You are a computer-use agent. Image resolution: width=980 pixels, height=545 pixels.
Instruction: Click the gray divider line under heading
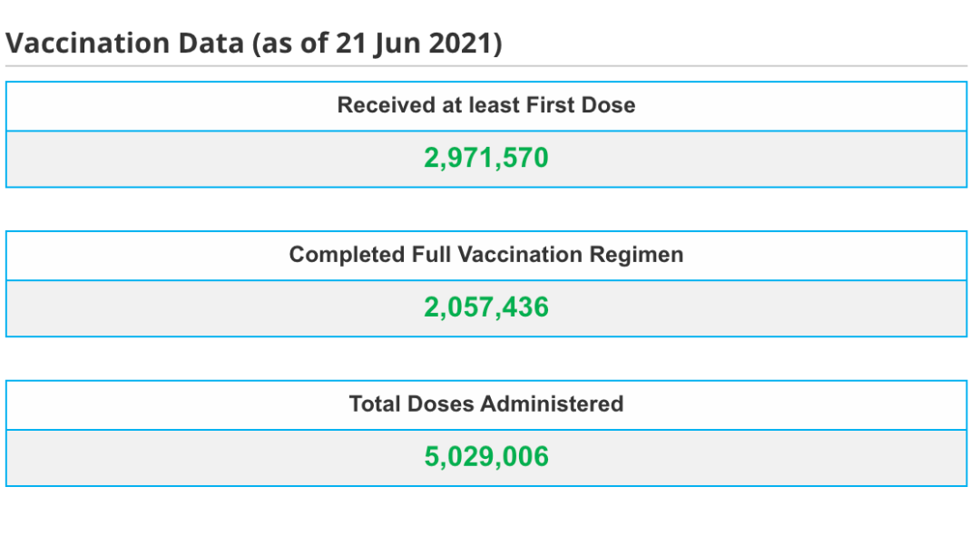click(486, 65)
